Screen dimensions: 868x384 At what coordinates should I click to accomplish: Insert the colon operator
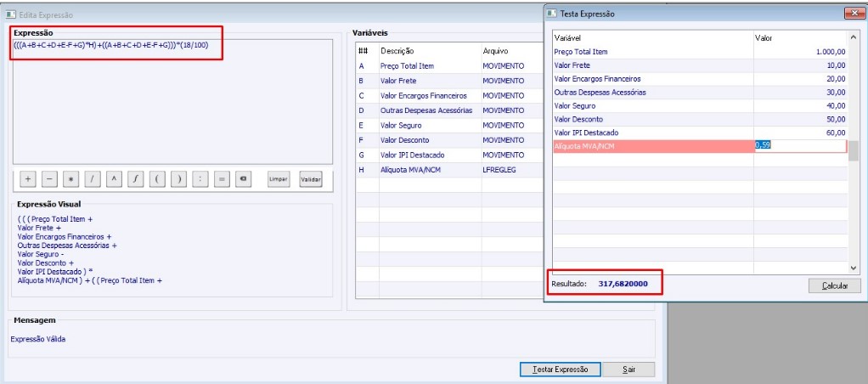(200, 179)
